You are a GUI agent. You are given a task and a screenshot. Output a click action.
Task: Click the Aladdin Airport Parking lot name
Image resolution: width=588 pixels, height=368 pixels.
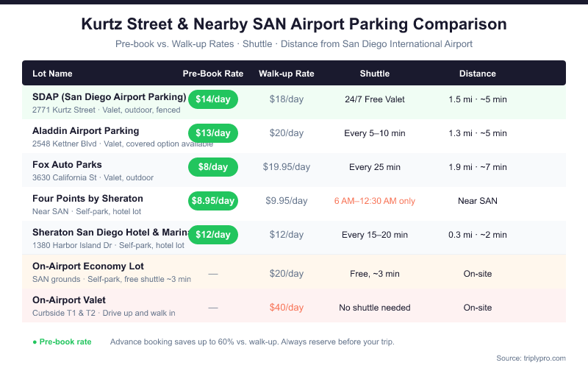pos(85,131)
